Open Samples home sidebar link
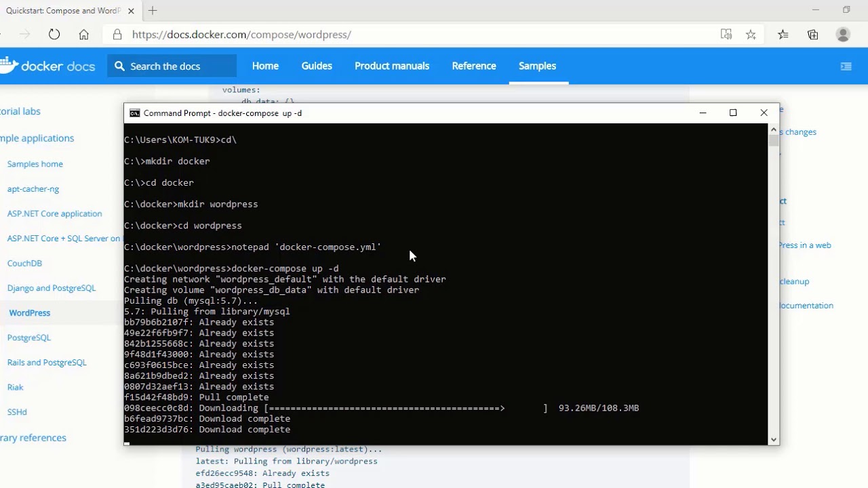The width and height of the screenshot is (868, 488). [35, 164]
